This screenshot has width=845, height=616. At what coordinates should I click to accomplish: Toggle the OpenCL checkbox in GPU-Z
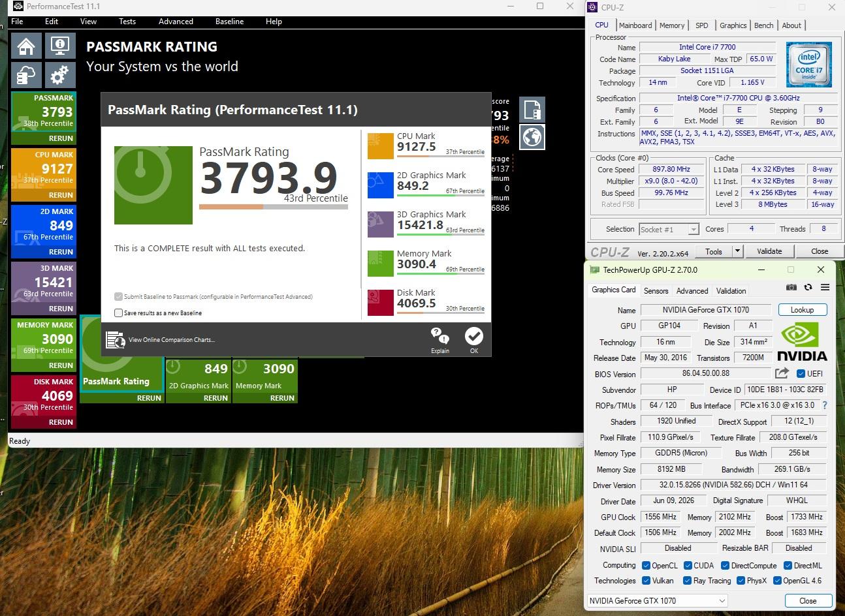(646, 566)
